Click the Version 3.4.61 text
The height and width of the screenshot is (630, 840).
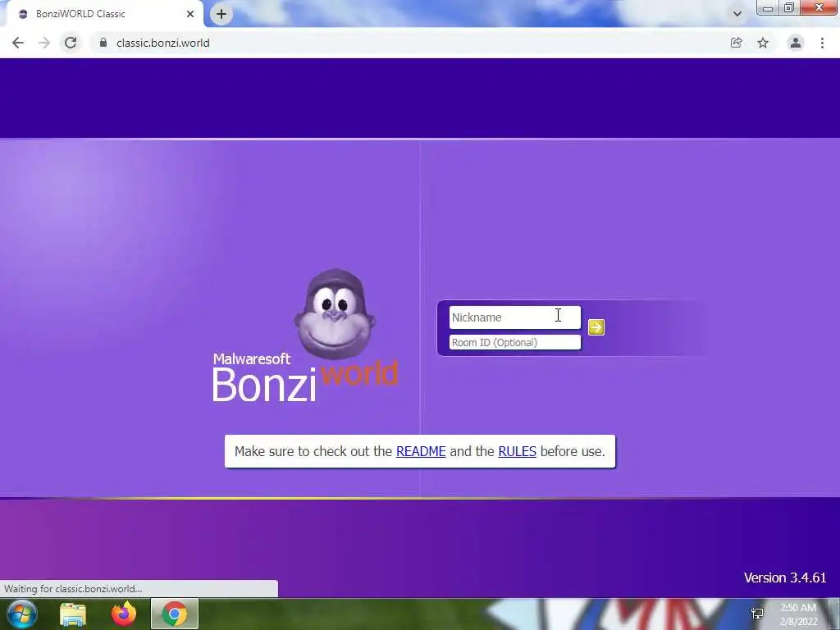click(x=785, y=577)
